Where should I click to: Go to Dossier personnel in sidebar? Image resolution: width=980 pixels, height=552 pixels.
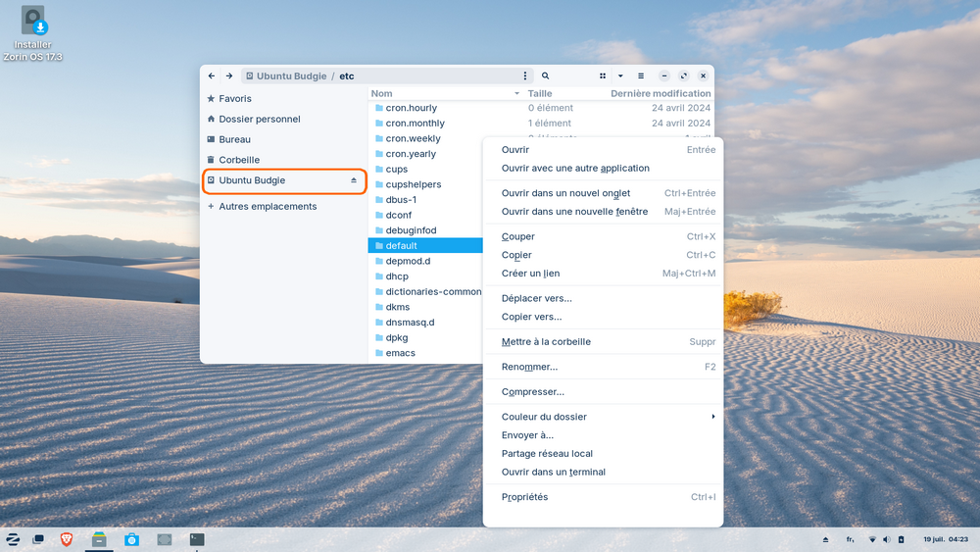click(x=260, y=119)
